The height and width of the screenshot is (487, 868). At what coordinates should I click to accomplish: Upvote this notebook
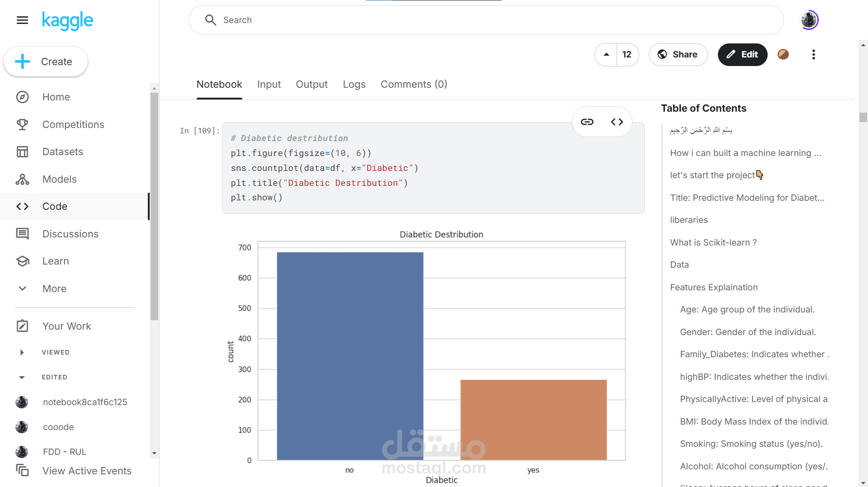point(606,55)
